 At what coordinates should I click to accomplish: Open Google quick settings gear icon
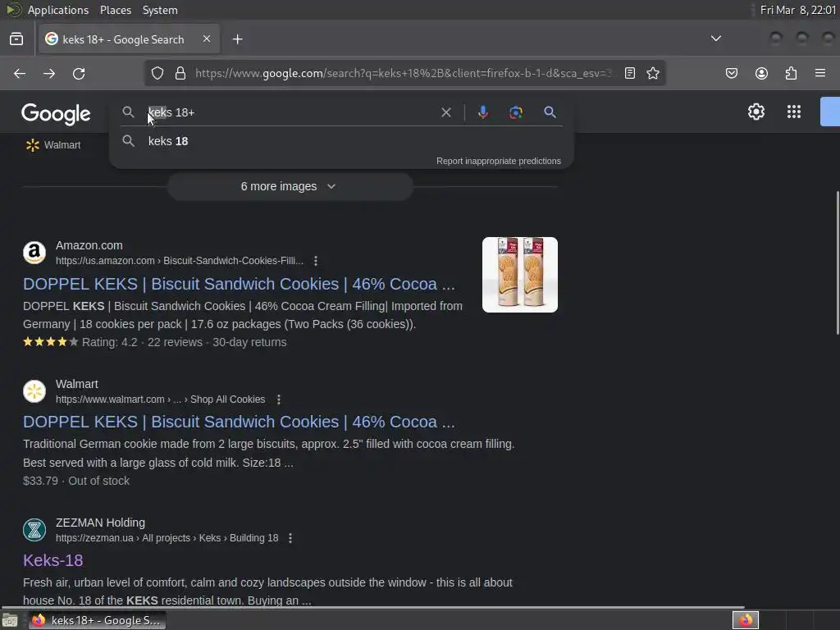(x=756, y=112)
